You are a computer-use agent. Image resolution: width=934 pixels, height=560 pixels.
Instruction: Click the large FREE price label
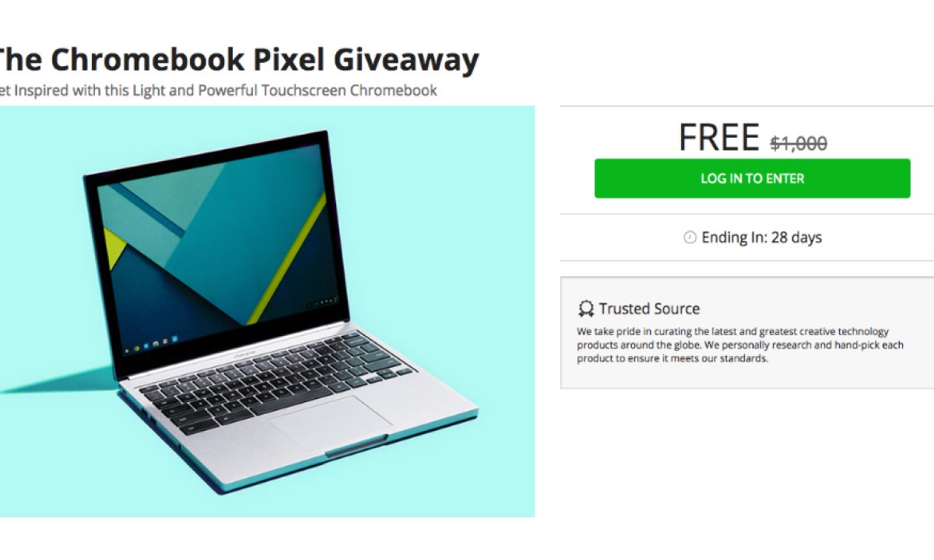point(718,138)
